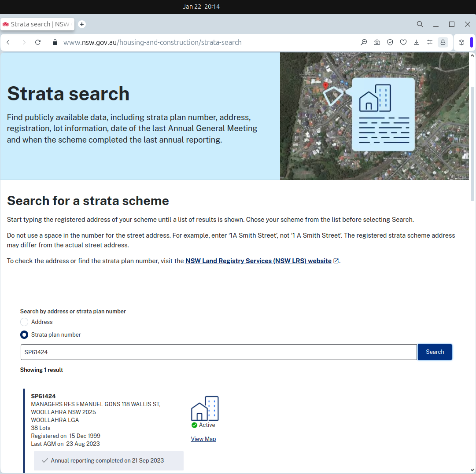The height and width of the screenshot is (474, 476).
Task: Click View Map link for SP61424
Action: (x=203, y=439)
